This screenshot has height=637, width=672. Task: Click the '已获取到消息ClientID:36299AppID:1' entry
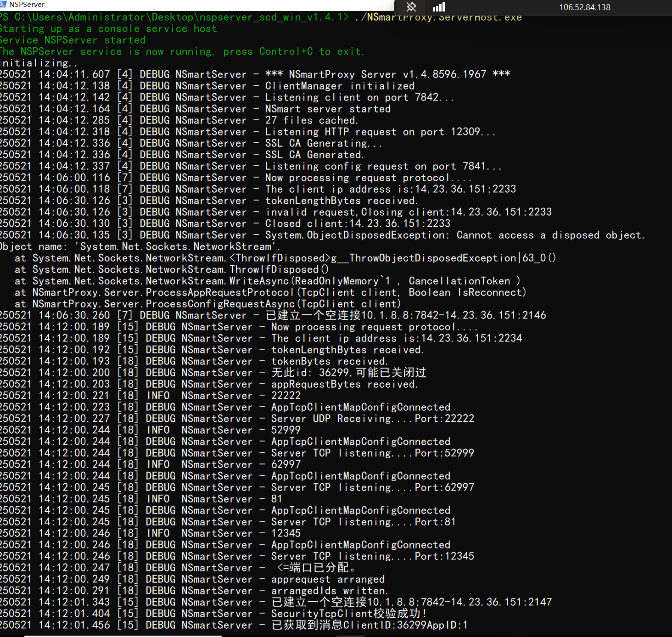(x=234, y=626)
